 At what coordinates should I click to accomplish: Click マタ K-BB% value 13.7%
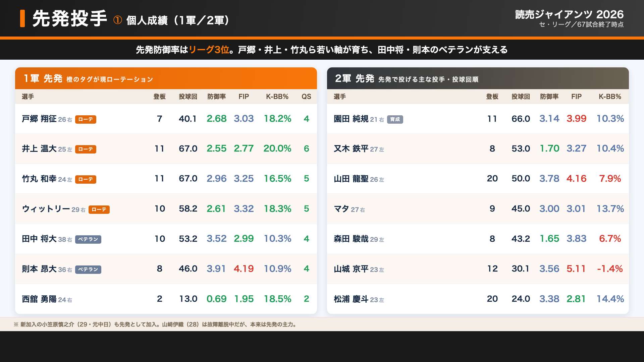610,209
